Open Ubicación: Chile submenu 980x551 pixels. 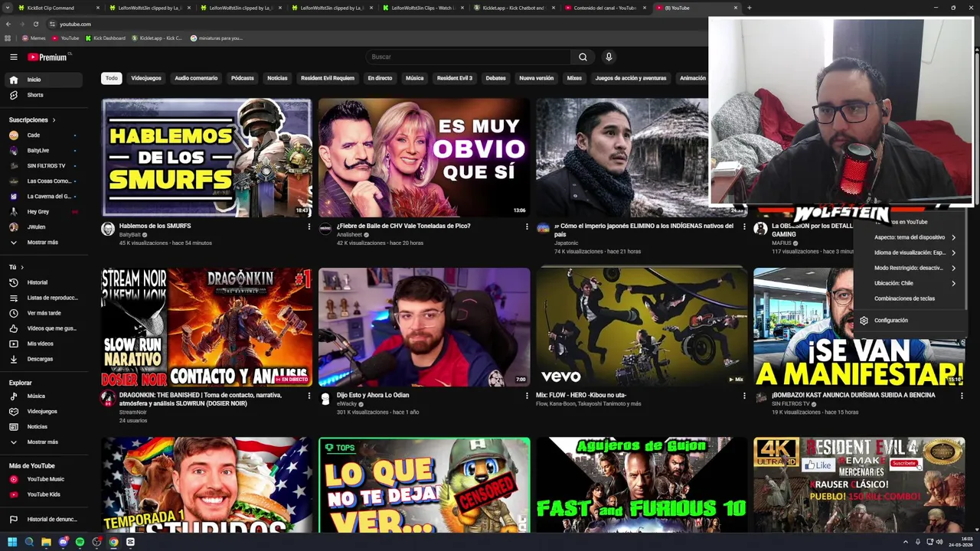pyautogui.click(x=911, y=283)
